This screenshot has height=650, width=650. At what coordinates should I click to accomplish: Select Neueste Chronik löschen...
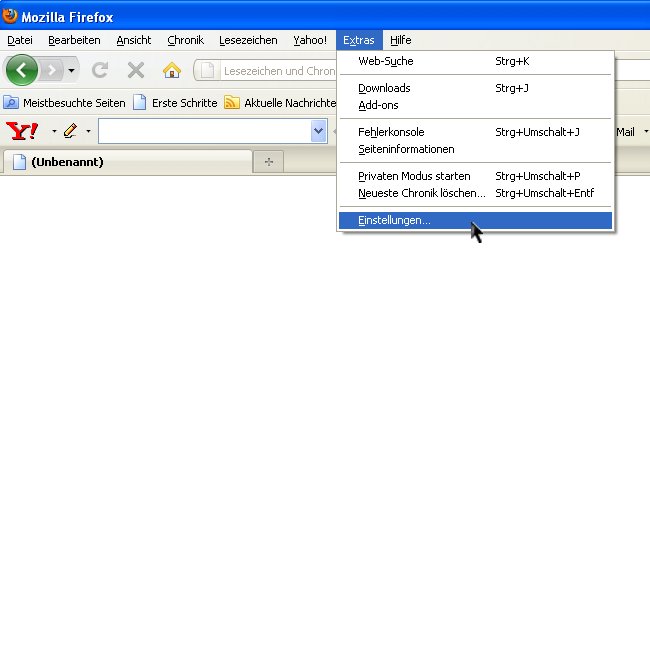pyautogui.click(x=475, y=193)
